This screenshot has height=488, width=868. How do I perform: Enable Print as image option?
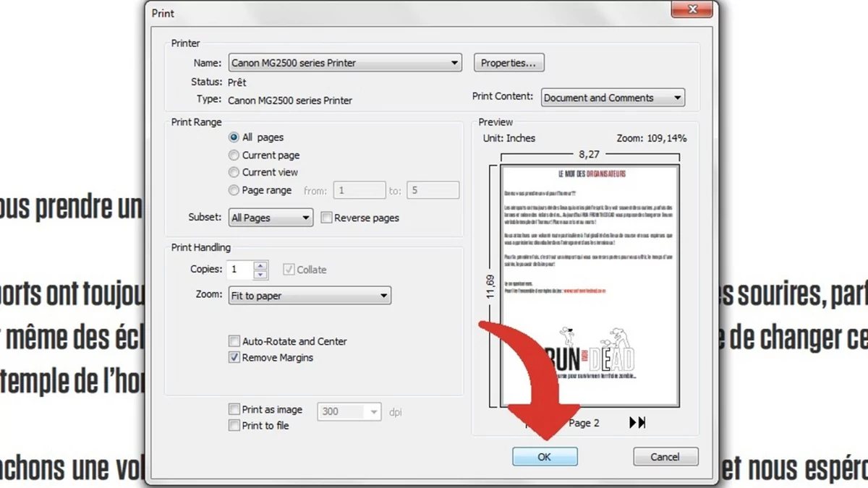[234, 410]
